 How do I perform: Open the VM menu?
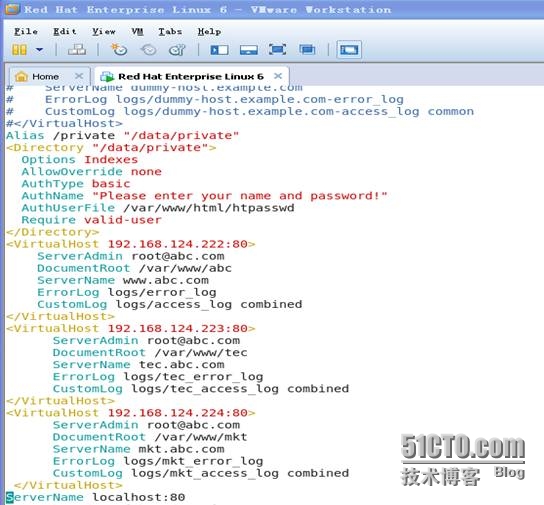137,32
